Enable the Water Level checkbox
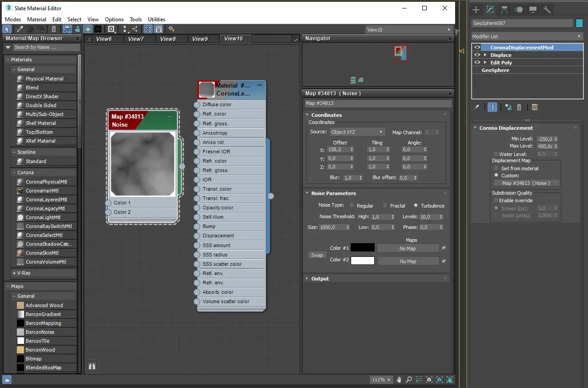This screenshot has width=588, height=388. 496,154
